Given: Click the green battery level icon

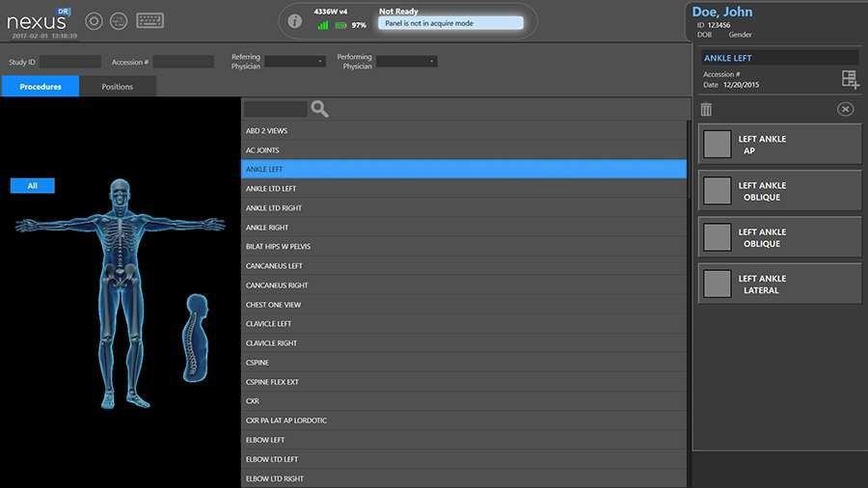Looking at the screenshot, I should 340,25.
